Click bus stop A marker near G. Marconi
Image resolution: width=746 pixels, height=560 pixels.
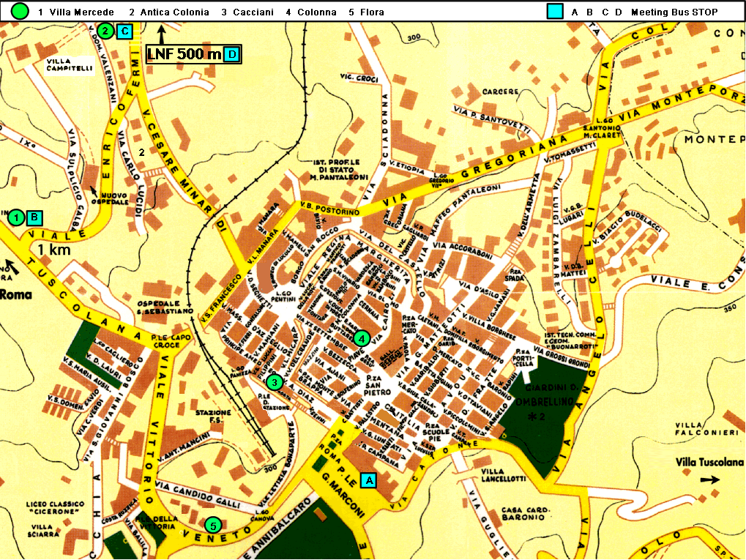click(368, 480)
